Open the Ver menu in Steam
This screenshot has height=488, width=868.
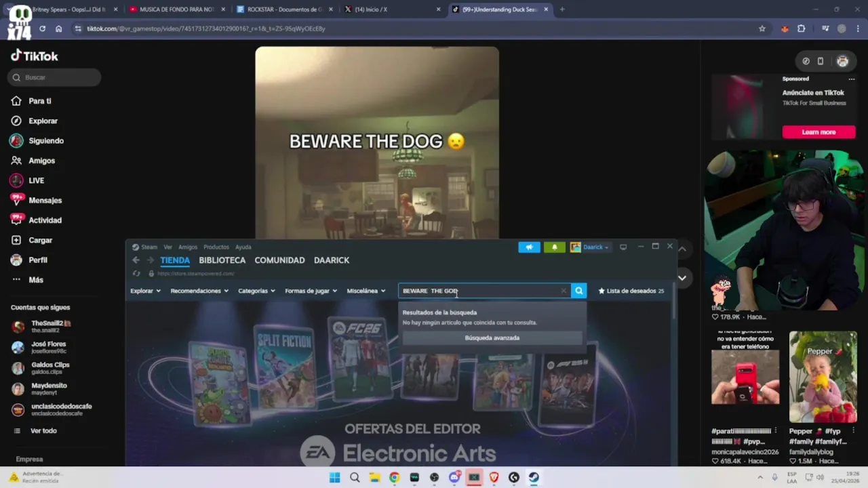(x=167, y=247)
